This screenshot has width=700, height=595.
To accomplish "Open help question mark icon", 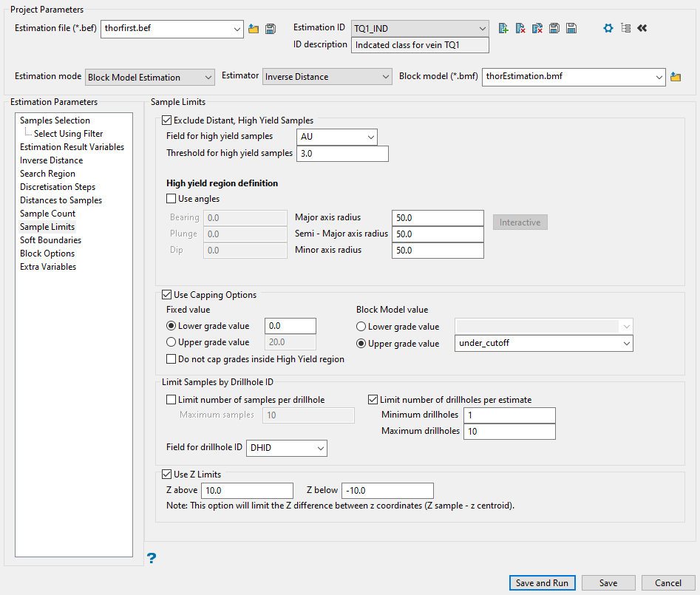I will pos(152,559).
